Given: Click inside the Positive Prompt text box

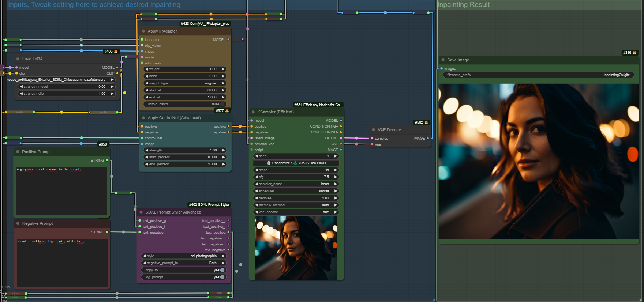Looking at the screenshot, I should [62, 191].
